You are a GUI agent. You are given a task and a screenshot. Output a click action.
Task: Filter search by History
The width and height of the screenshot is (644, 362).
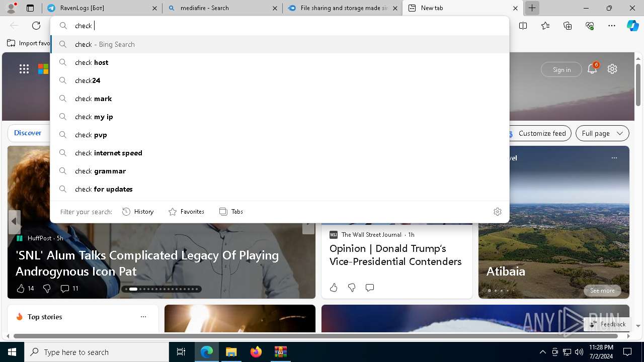click(x=138, y=212)
